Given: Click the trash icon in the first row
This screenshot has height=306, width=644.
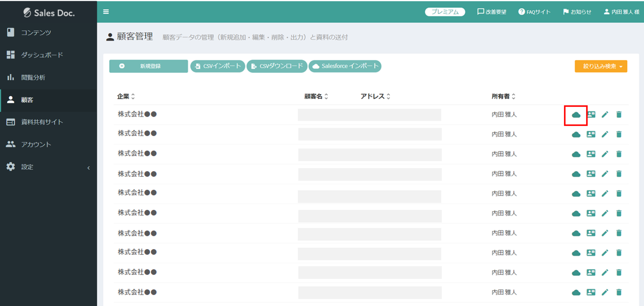Looking at the screenshot, I should (619, 115).
